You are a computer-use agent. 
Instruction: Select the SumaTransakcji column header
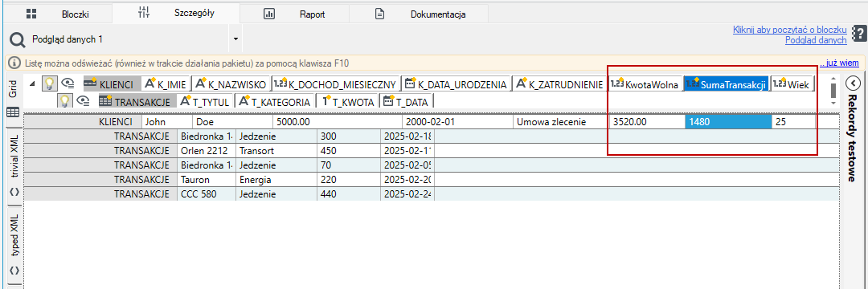[727, 84]
